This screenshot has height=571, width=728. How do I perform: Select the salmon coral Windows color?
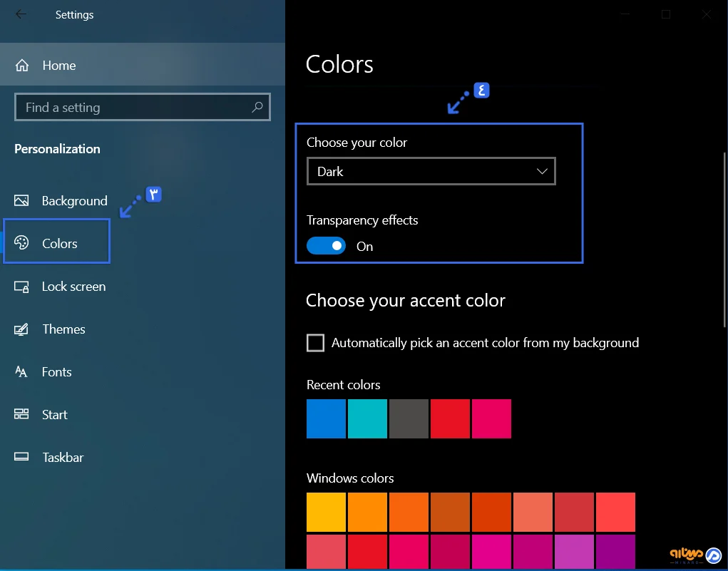click(x=533, y=512)
